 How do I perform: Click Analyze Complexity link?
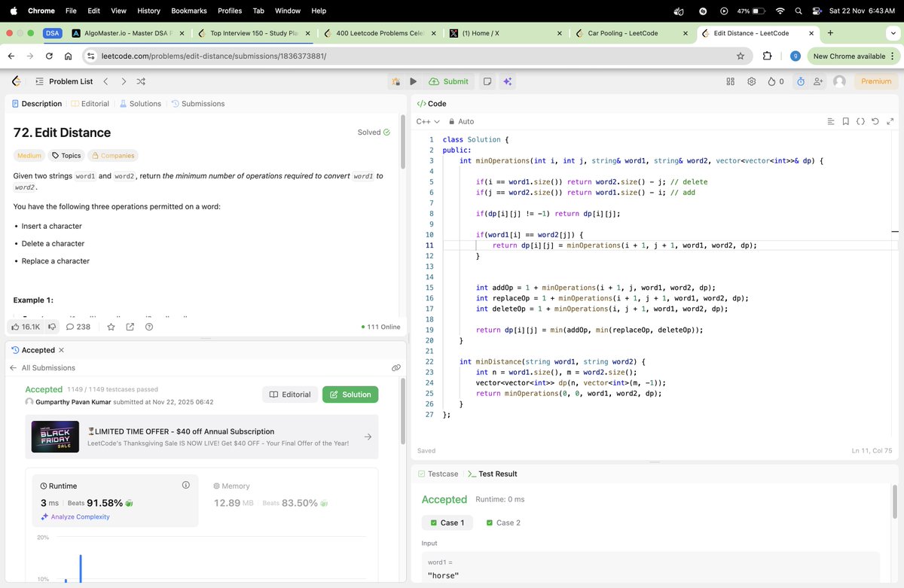coord(75,516)
